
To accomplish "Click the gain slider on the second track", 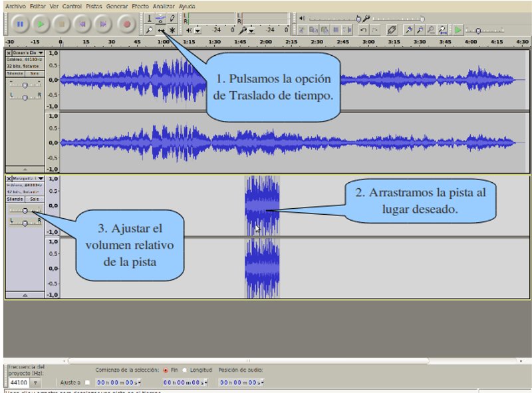I will click(25, 211).
